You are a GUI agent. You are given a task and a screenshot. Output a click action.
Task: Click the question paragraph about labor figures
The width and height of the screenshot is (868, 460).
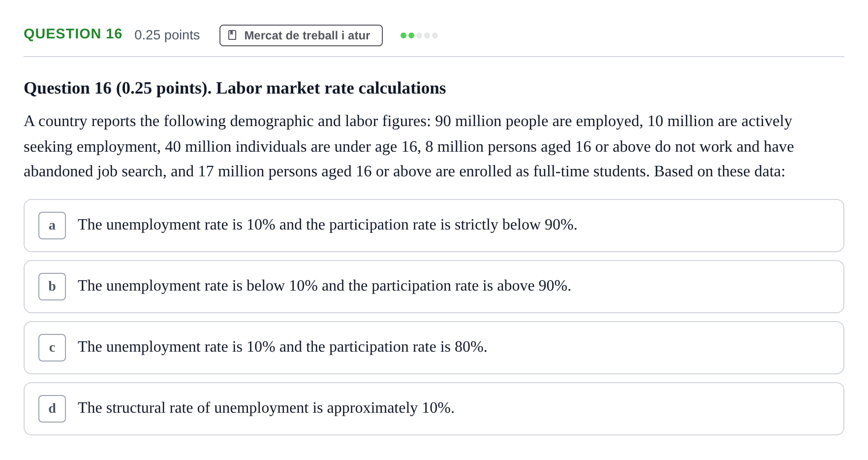pos(409,146)
